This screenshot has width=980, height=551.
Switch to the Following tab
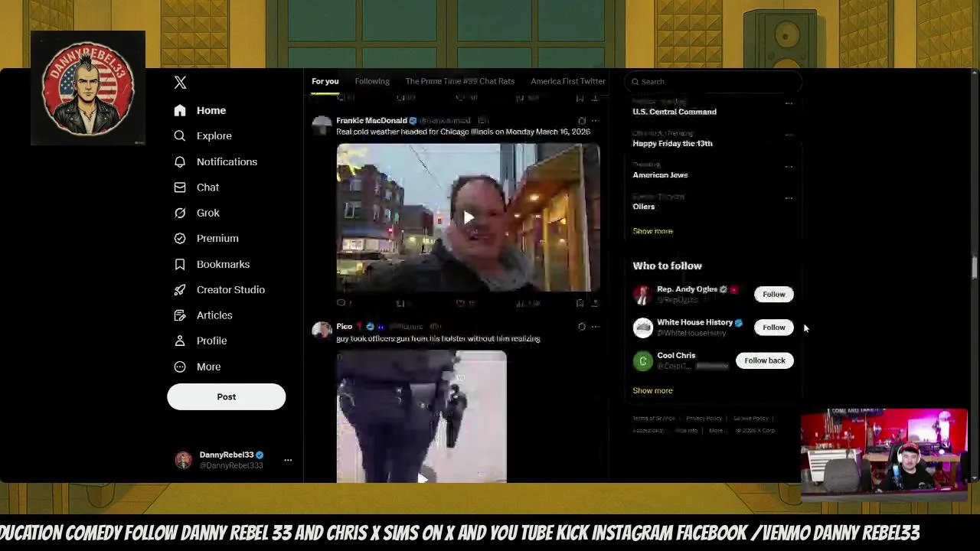pos(372,81)
